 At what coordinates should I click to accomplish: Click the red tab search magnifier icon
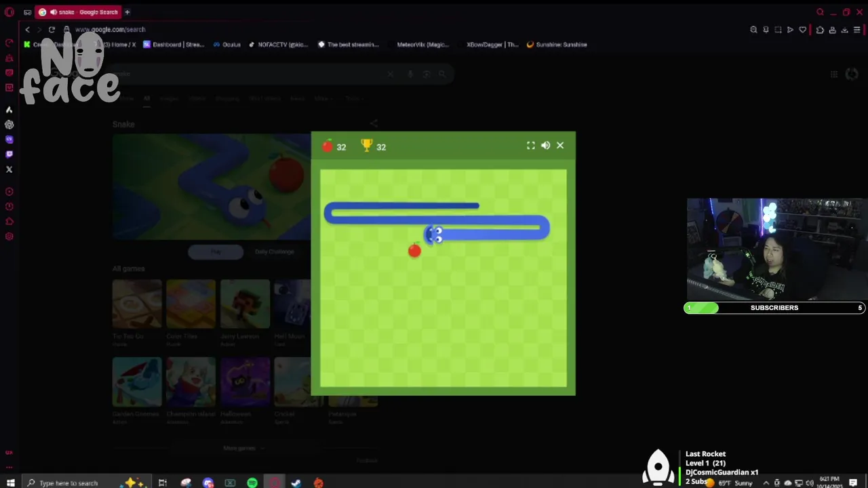coord(820,12)
